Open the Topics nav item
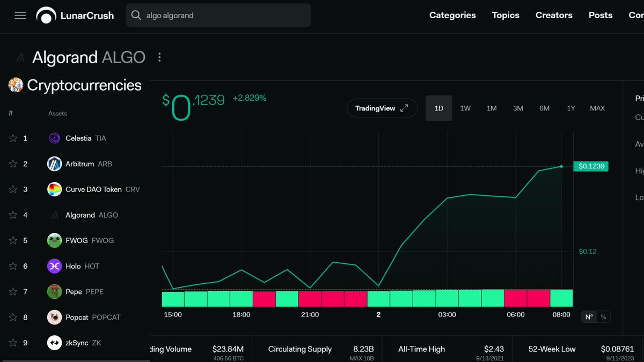This screenshot has height=362, width=644. pos(506,15)
